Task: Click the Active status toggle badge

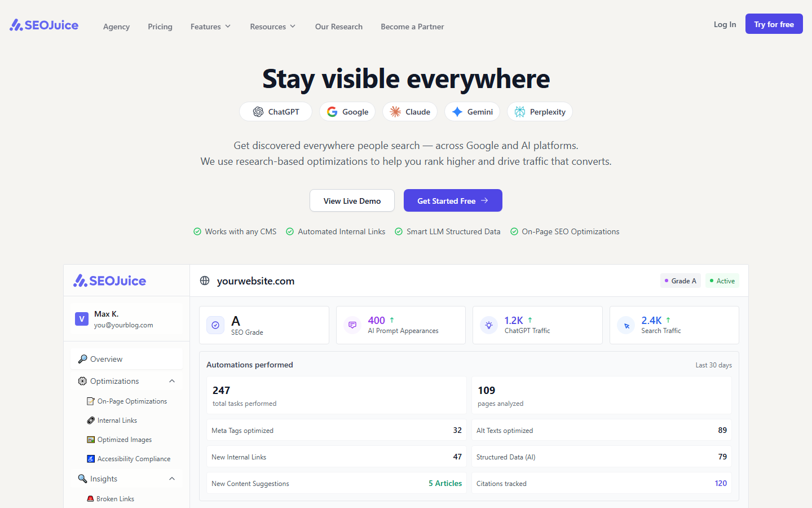Action: tap(722, 280)
